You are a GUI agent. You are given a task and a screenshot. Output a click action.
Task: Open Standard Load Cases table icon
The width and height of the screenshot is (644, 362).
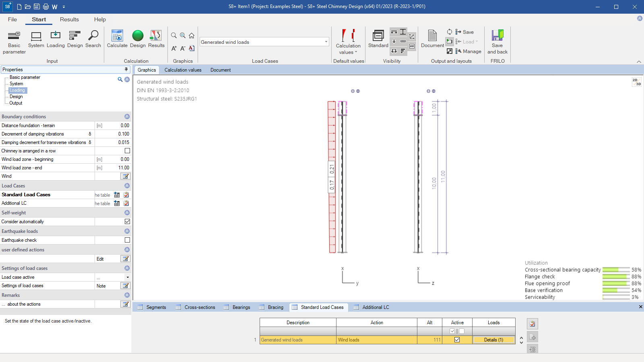(117, 195)
